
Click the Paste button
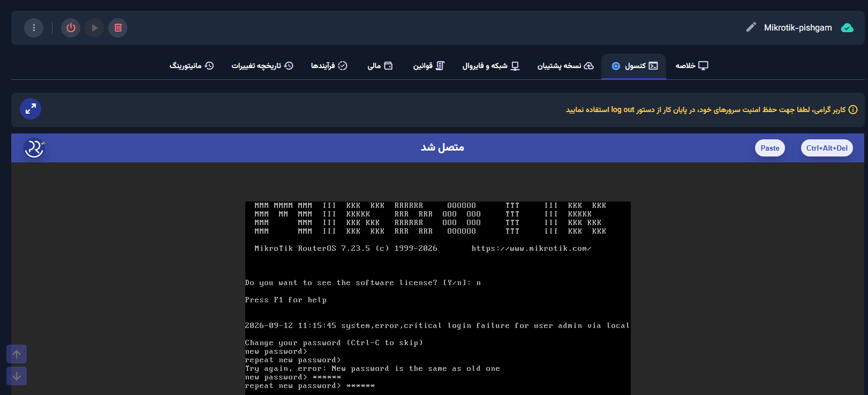[x=770, y=148]
